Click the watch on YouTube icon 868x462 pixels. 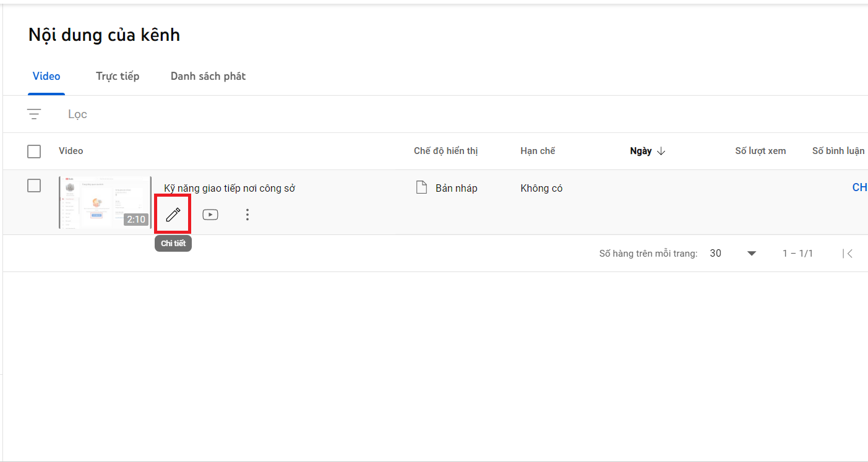click(x=210, y=215)
